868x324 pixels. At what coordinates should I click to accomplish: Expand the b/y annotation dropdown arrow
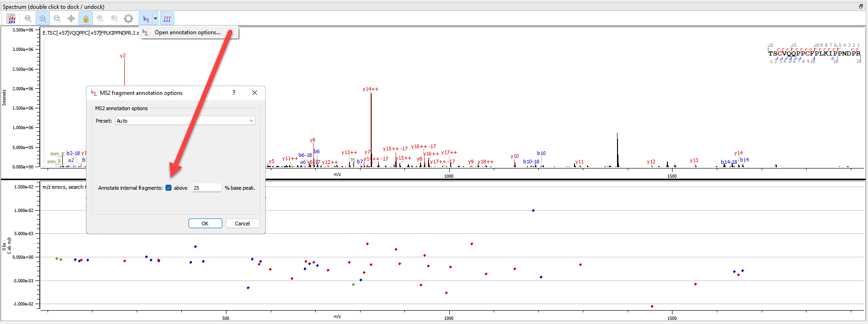coord(156,19)
